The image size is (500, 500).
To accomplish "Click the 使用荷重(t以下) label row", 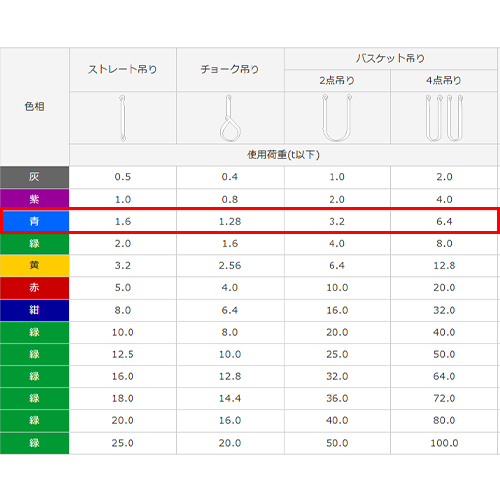I will 283,155.
